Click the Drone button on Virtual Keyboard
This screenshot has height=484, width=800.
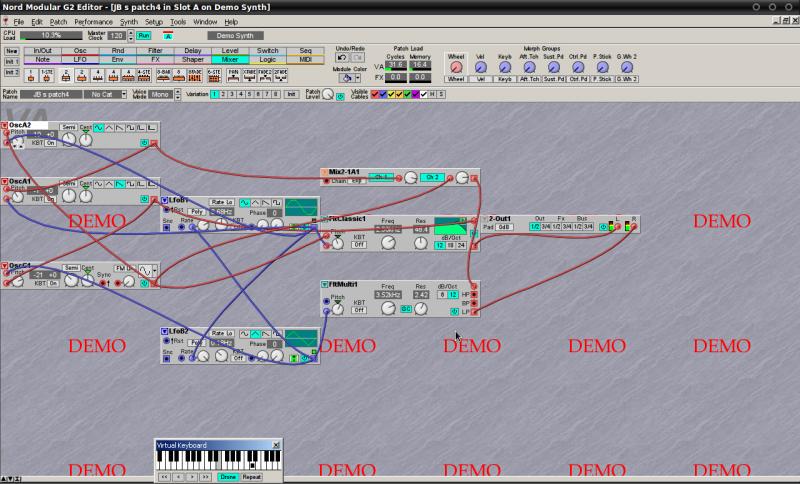click(x=228, y=477)
